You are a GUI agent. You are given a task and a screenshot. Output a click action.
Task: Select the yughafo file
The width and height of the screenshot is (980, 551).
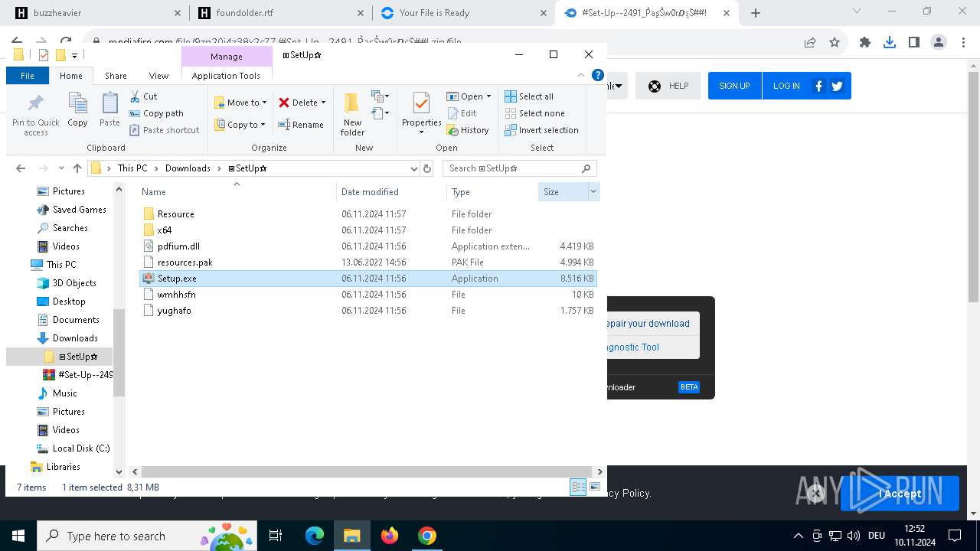pos(174,311)
